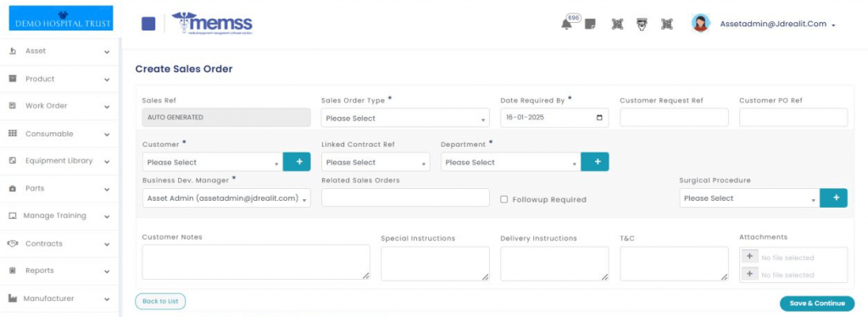Open the Business Dev. Manager dropdown

tap(226, 198)
